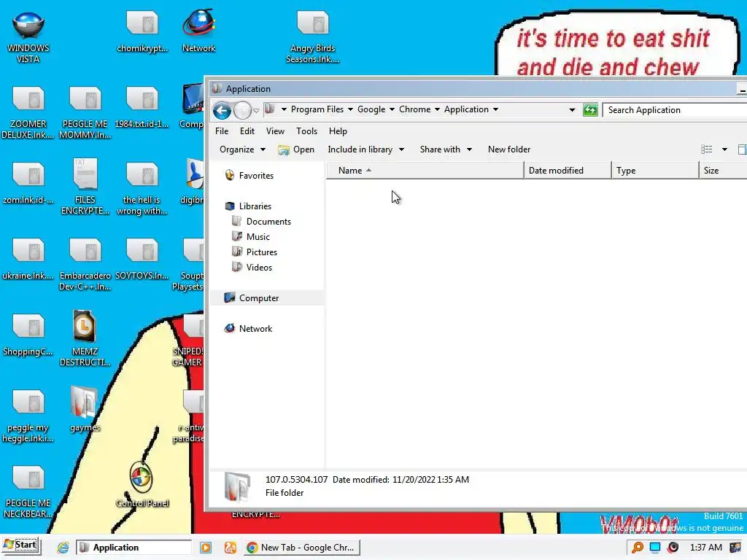Viewport: 747px width, 560px height.
Task: Open the Tools menu
Action: point(306,131)
